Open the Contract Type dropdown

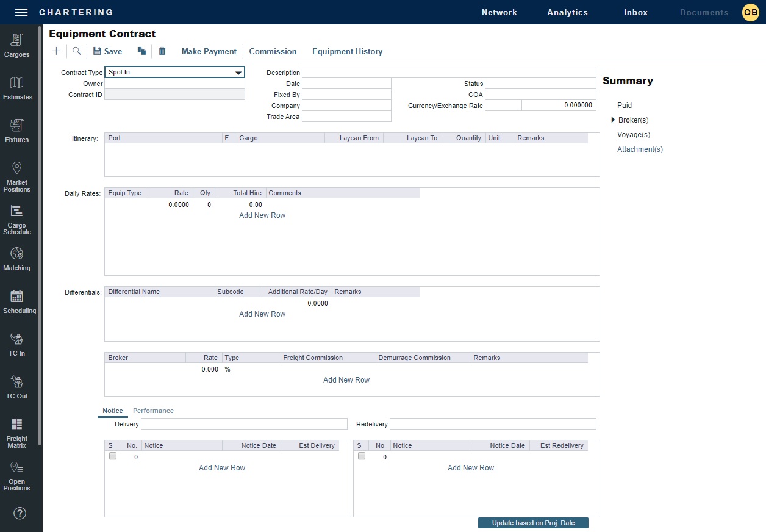(x=238, y=73)
